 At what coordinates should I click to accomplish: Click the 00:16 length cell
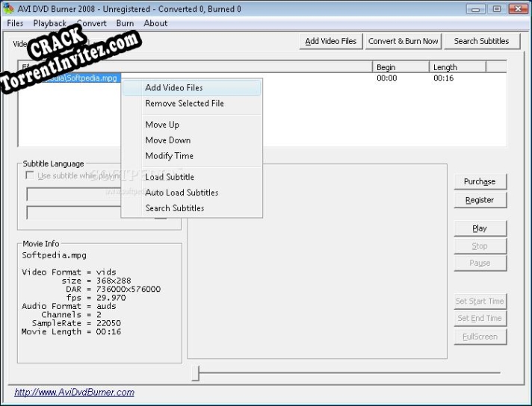[x=443, y=78]
